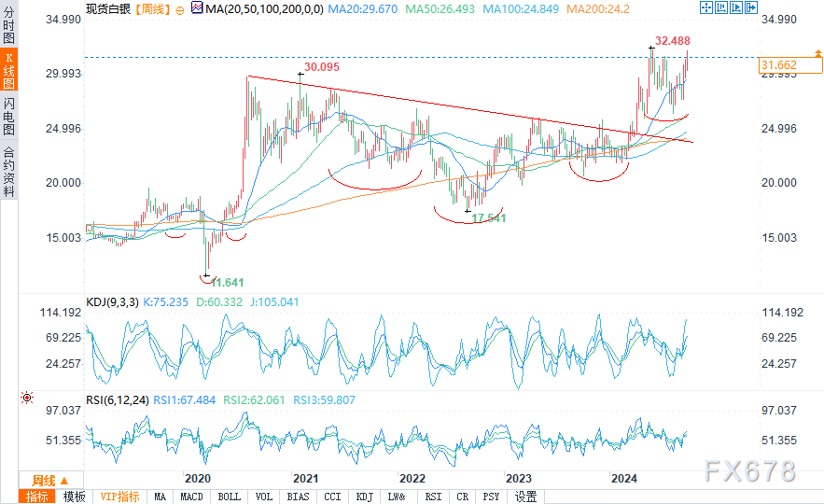Apply the MA indicator button

161,497
